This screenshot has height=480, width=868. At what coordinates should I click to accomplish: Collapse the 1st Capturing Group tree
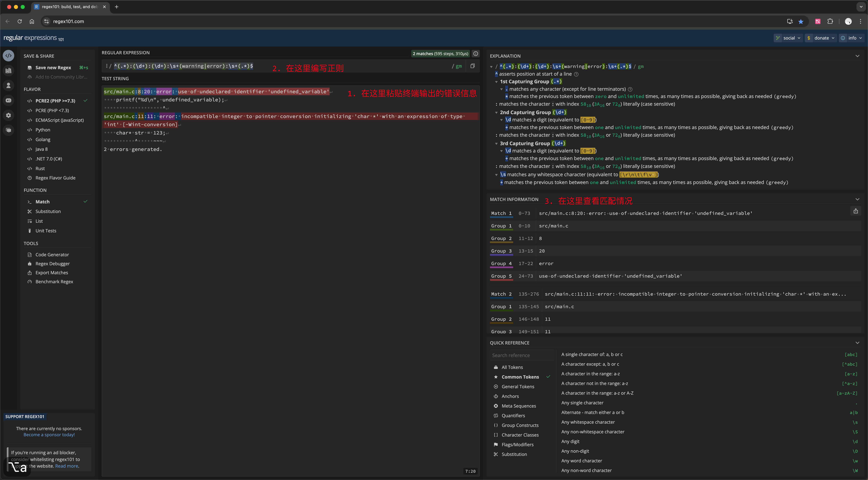(x=496, y=82)
